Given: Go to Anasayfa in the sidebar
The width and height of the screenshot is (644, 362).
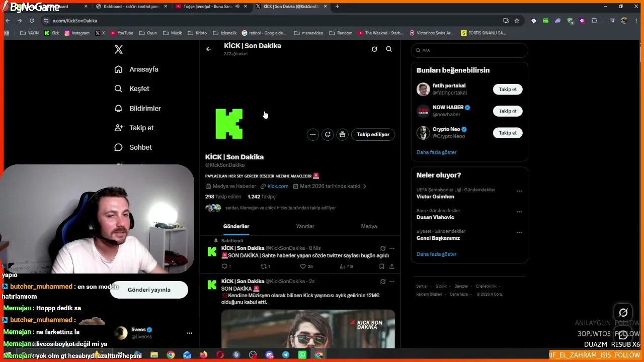Looking at the screenshot, I should [x=136, y=69].
